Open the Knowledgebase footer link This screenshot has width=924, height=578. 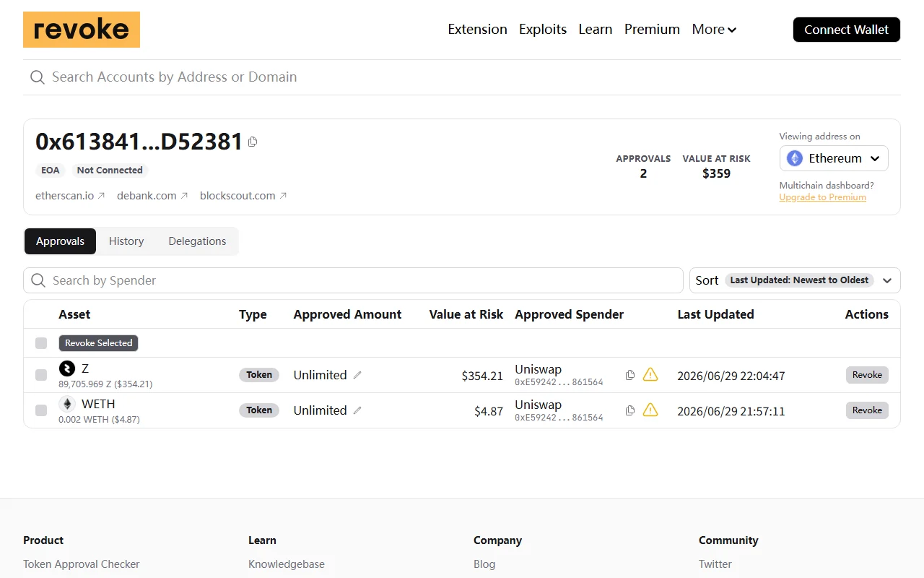click(287, 564)
